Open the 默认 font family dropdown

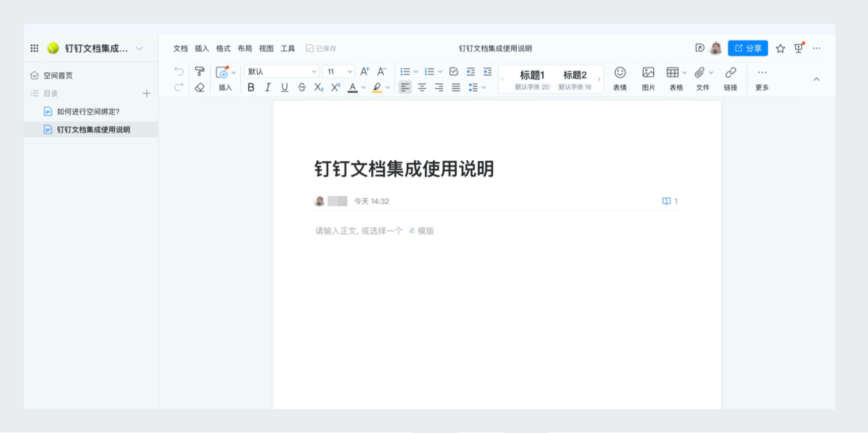tap(282, 71)
